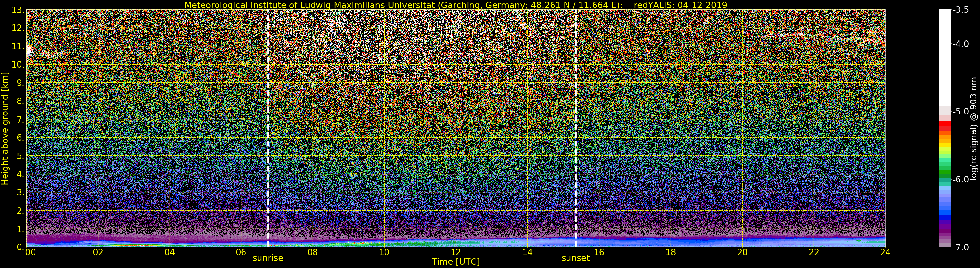This screenshot has height=268, width=980.
Task: Click the time axis tick label 20
Action: pos(742,252)
